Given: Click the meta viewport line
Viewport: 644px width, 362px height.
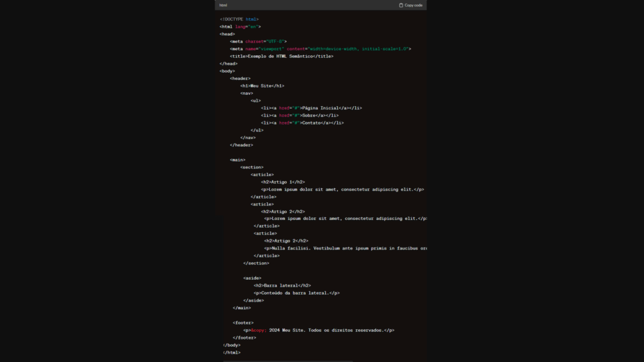Looking at the screenshot, I should coord(320,49).
